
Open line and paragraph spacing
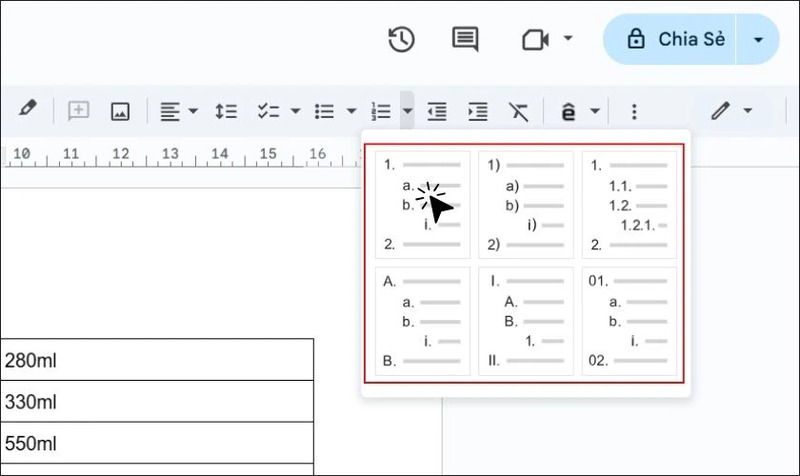tap(227, 111)
